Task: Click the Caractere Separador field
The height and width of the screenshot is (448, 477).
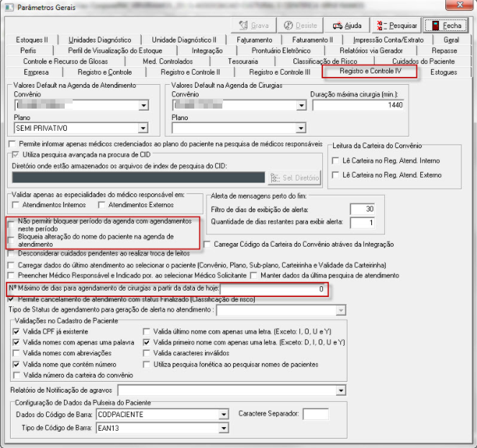Action: 316,414
